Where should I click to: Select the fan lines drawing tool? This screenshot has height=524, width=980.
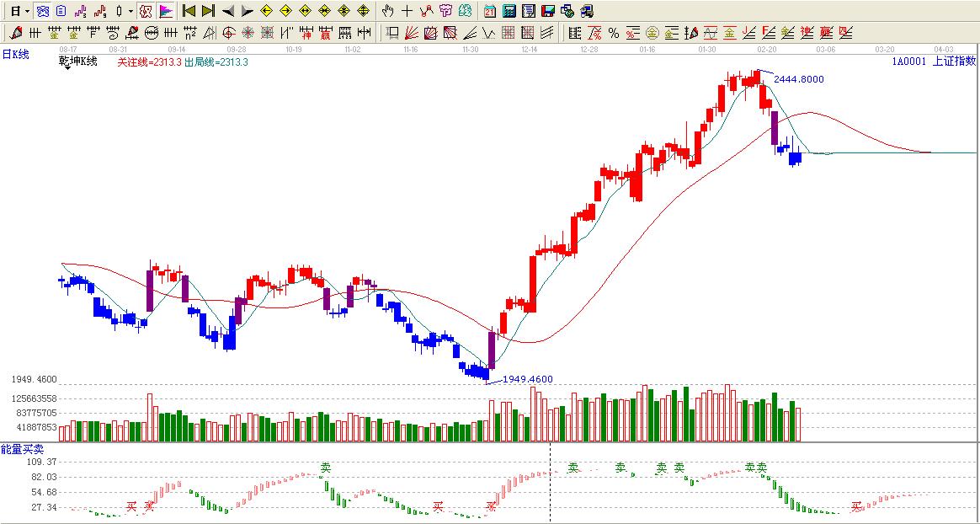click(412, 33)
